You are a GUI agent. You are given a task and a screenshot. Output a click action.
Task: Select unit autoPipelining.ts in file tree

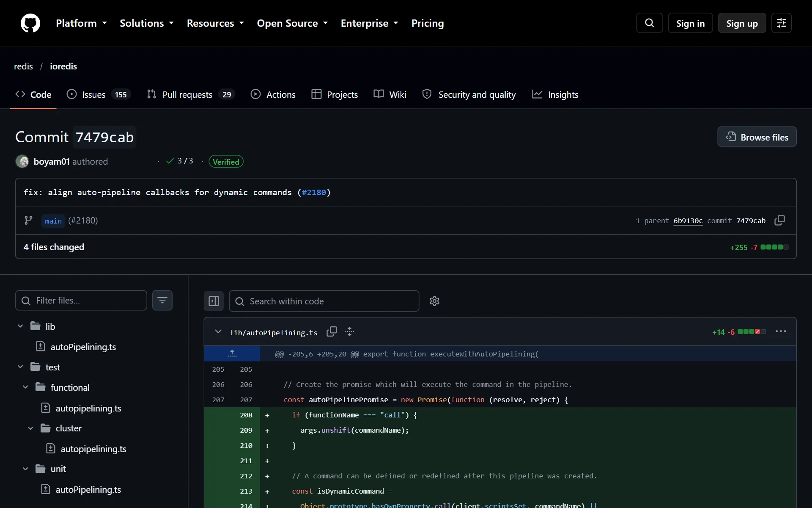click(88, 489)
